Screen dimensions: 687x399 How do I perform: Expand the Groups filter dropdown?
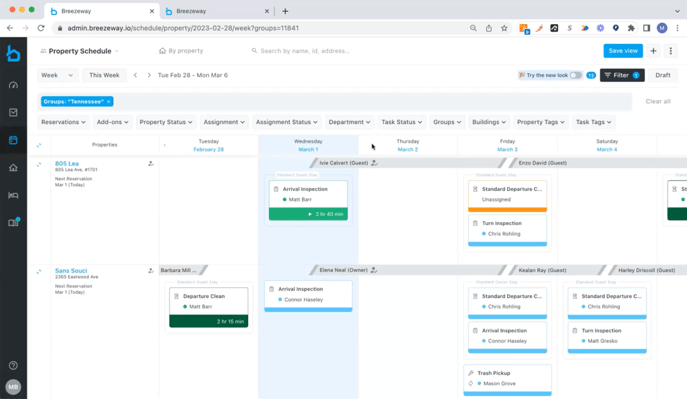click(447, 122)
